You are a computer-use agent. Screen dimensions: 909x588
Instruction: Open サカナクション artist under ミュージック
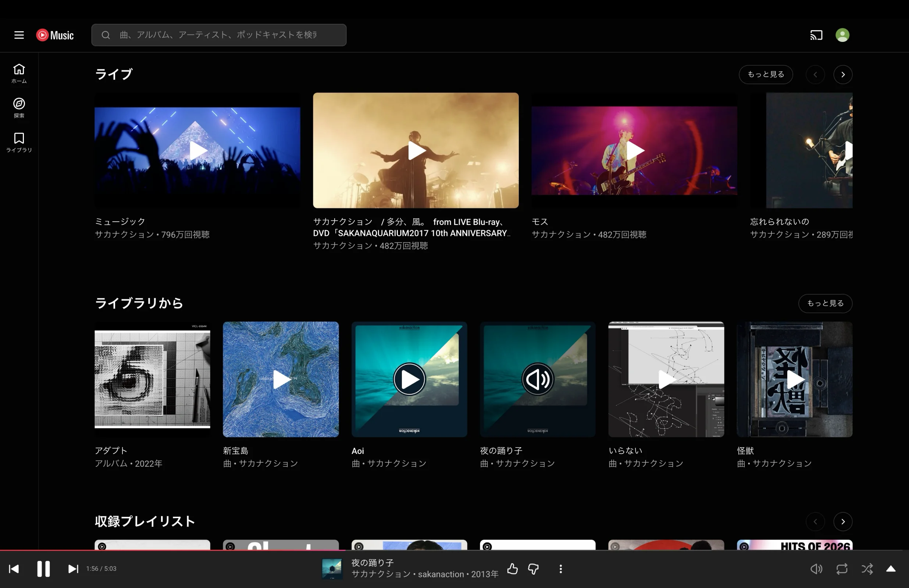click(x=125, y=234)
